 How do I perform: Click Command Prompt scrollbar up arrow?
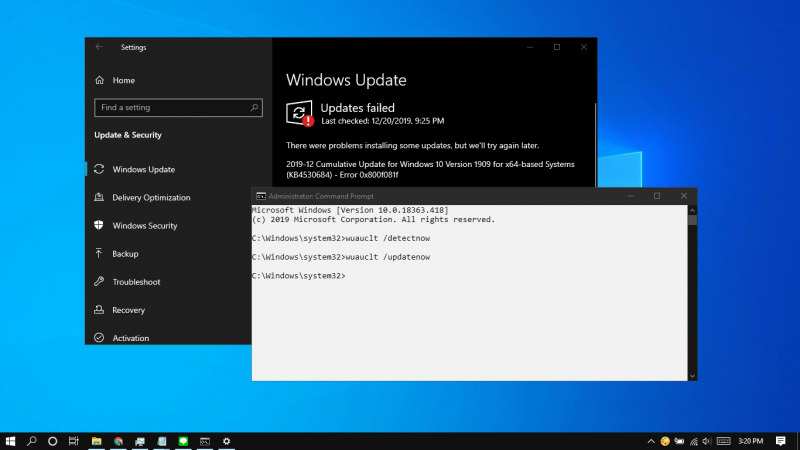click(x=692, y=210)
